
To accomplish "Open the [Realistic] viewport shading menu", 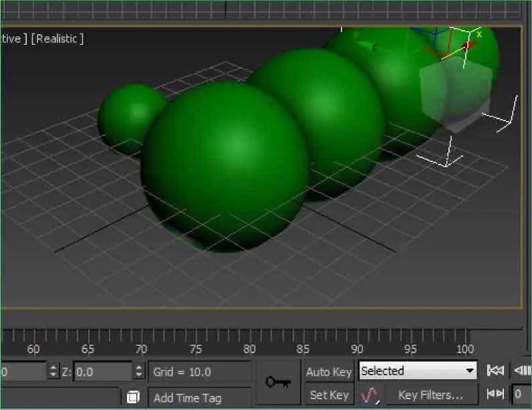I will point(59,38).
